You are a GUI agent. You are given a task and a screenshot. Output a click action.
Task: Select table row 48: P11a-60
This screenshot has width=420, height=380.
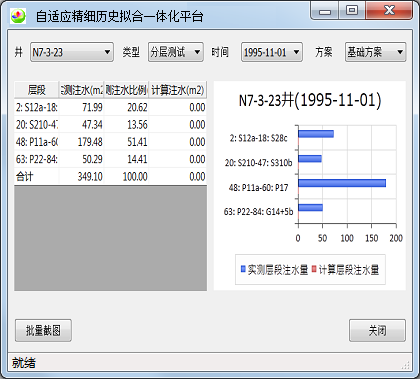point(110,142)
